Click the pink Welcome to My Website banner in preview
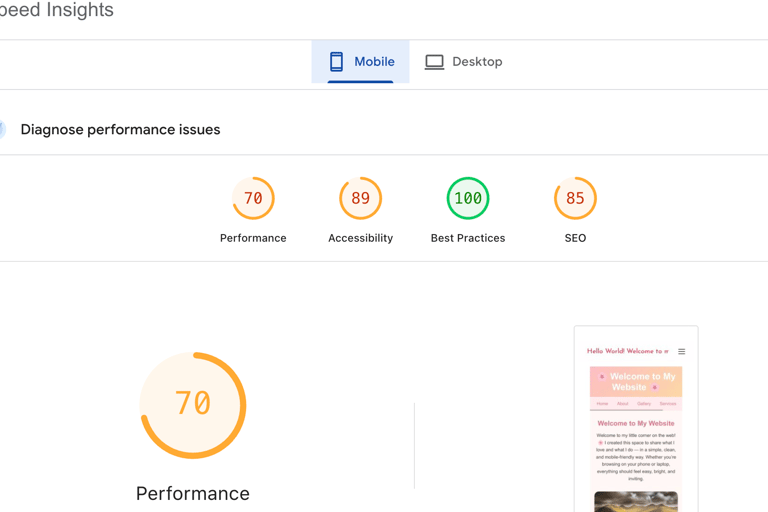This screenshot has width=768, height=512. click(636, 382)
